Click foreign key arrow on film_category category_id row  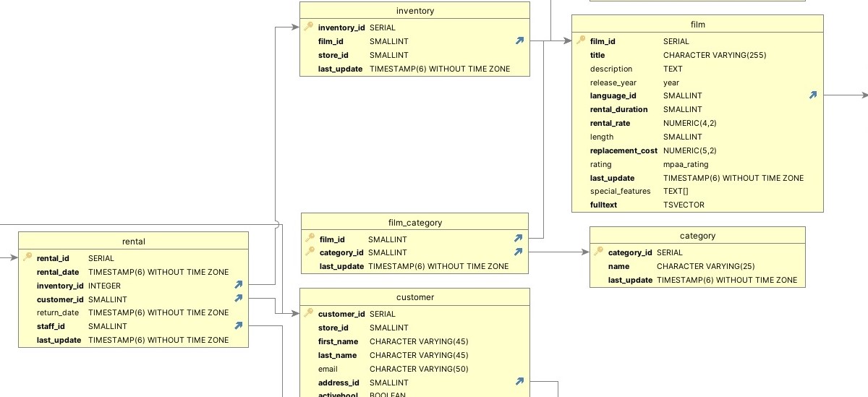[518, 252]
